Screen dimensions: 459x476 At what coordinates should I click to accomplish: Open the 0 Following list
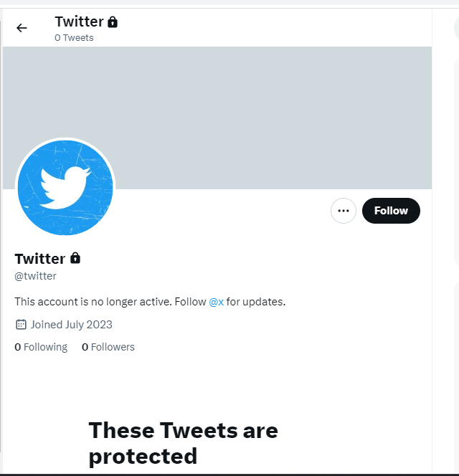[41, 347]
